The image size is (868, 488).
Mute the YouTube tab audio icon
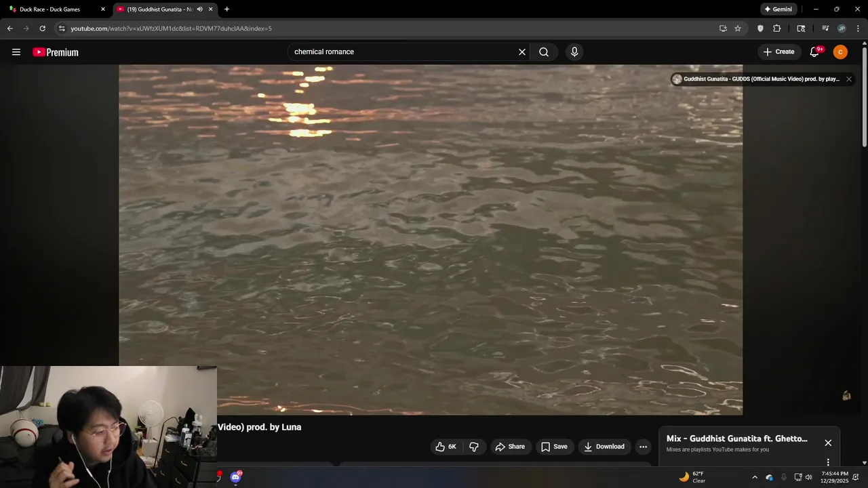click(199, 9)
